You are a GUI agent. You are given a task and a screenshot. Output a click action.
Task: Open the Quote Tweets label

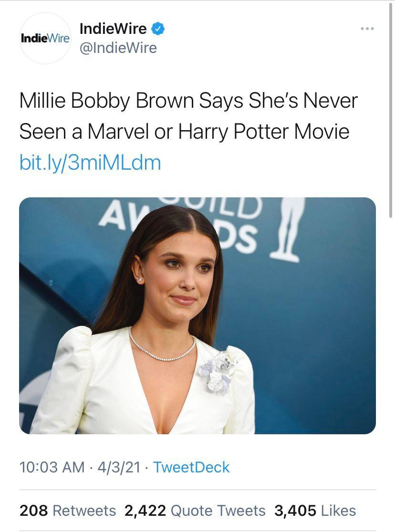218,511
